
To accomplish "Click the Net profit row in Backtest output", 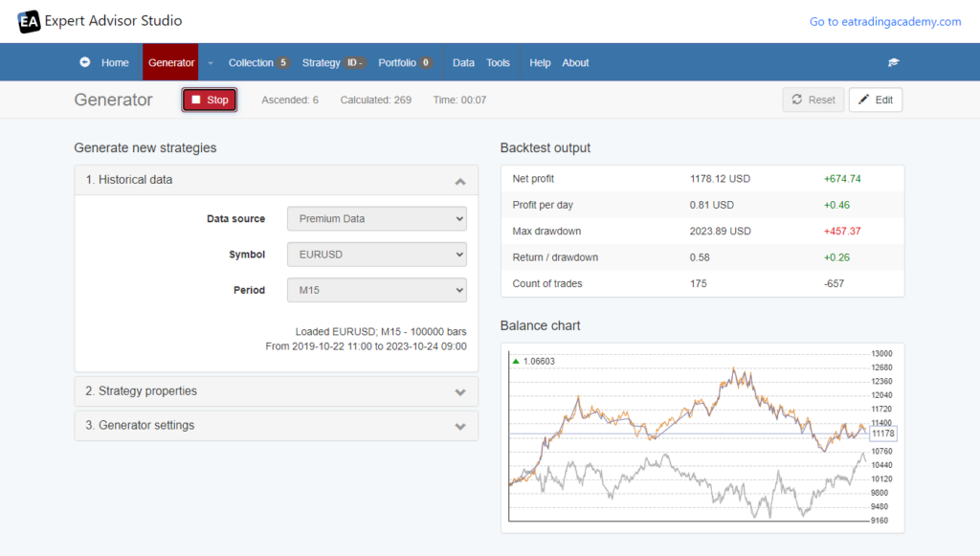I will (702, 178).
